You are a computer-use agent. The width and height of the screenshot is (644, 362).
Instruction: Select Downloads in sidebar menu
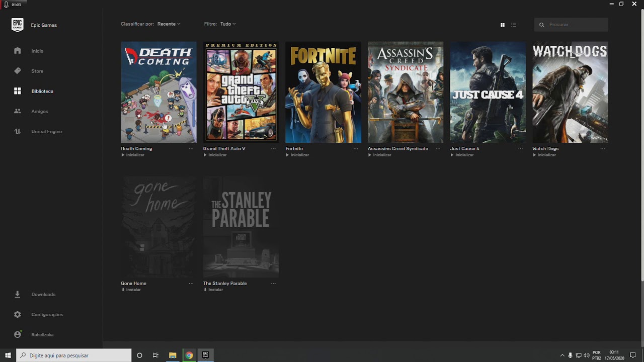coord(43,294)
